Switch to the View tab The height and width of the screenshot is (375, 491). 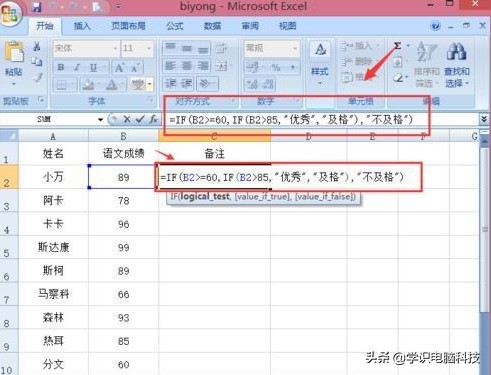point(287,26)
